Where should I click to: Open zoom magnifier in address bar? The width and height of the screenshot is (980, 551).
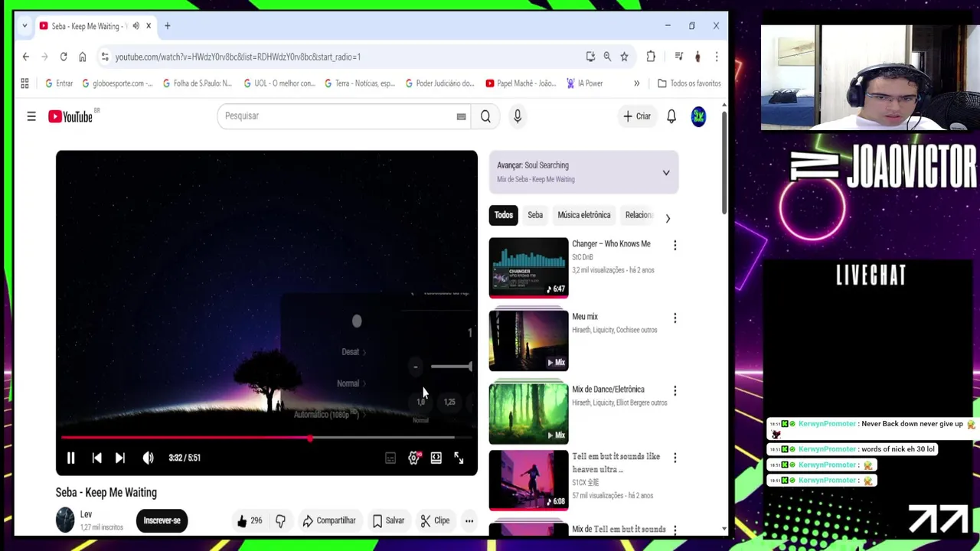coord(607,57)
